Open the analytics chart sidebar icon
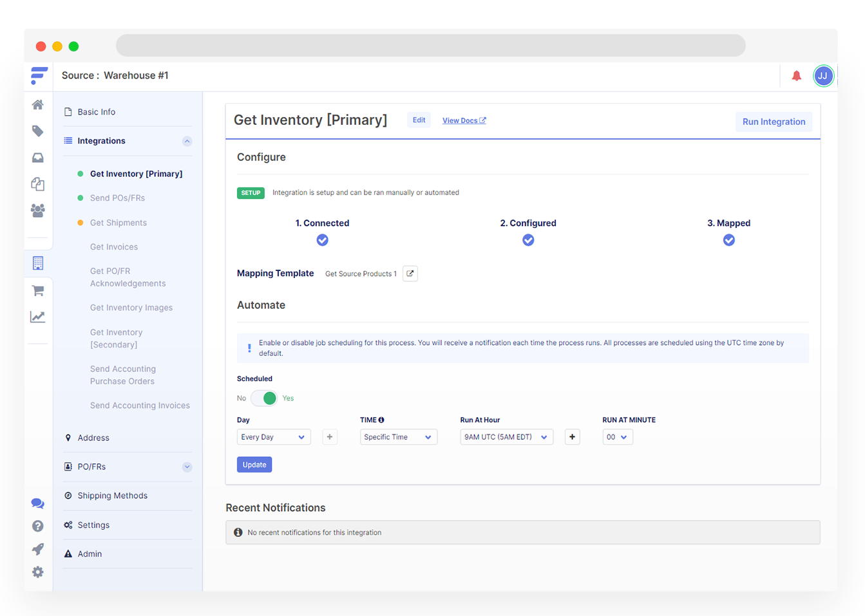The height and width of the screenshot is (616, 865). (x=38, y=317)
